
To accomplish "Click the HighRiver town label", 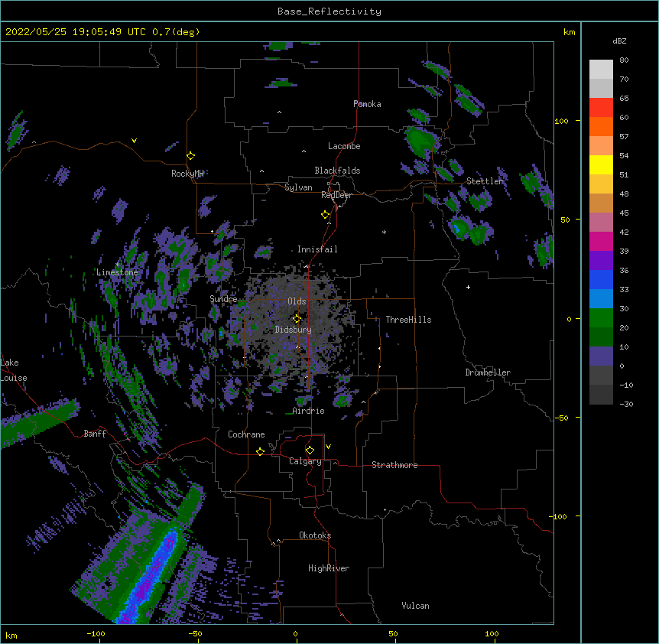I will [x=329, y=568].
